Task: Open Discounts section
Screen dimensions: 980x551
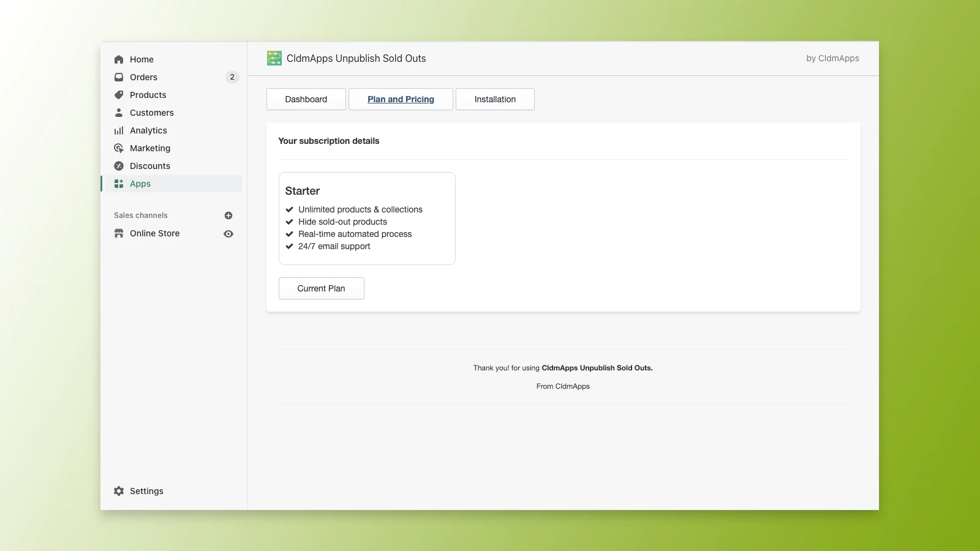Action: tap(150, 166)
